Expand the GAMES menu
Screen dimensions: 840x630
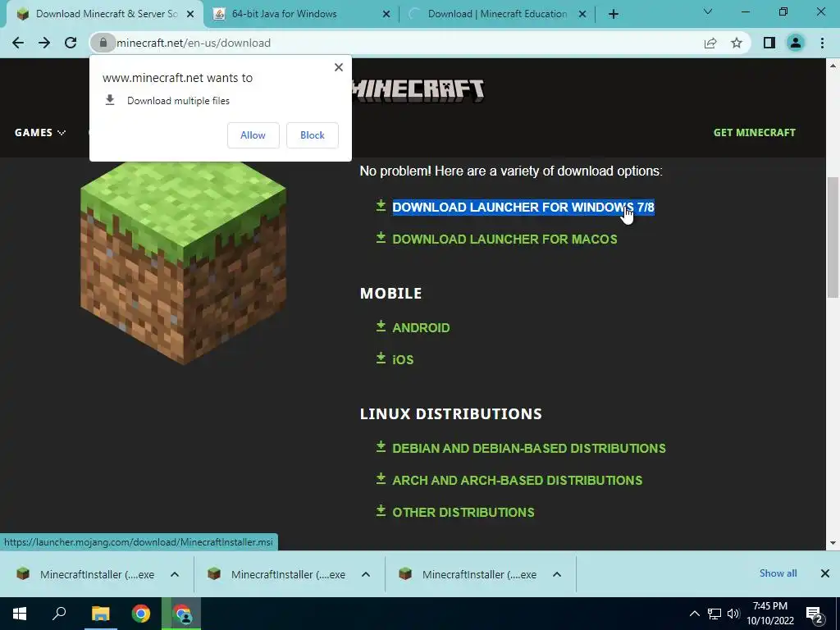click(x=40, y=132)
